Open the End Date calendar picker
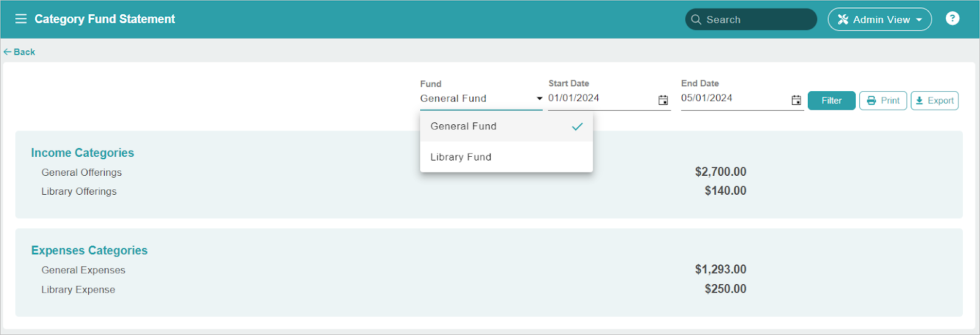The image size is (980, 335). [x=796, y=100]
